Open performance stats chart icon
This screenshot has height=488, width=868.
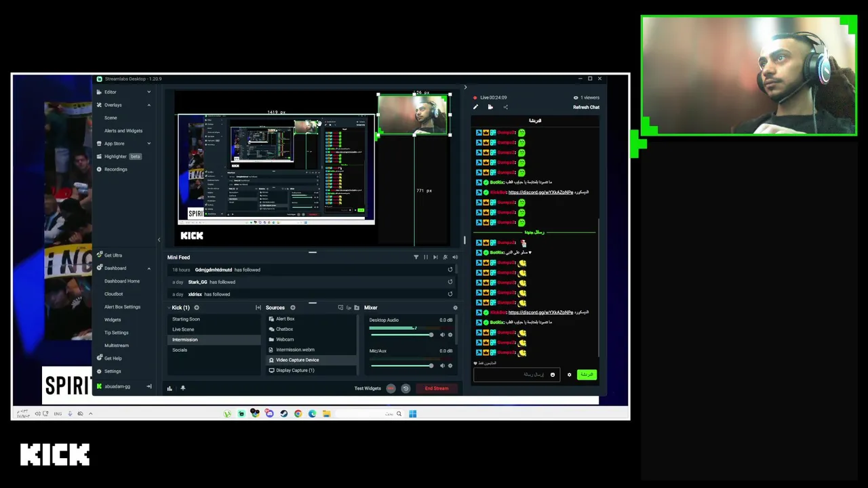[x=170, y=388]
